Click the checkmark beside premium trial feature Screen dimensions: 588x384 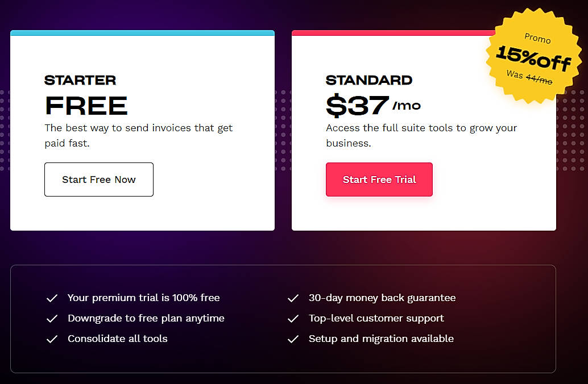pos(52,298)
